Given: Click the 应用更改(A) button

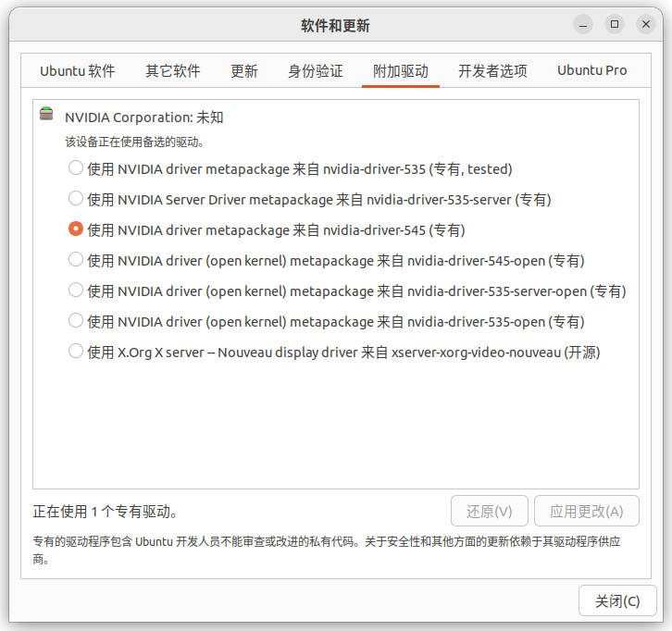Looking at the screenshot, I should tap(586, 511).
